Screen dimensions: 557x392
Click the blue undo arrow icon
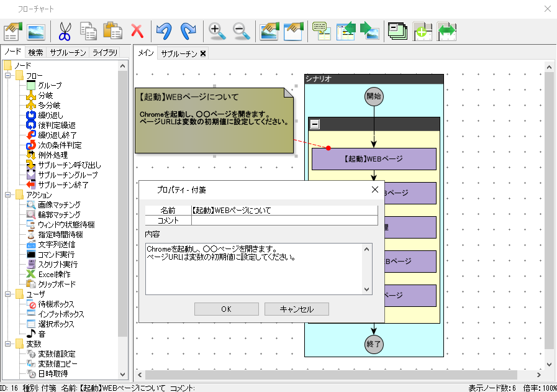tap(164, 31)
